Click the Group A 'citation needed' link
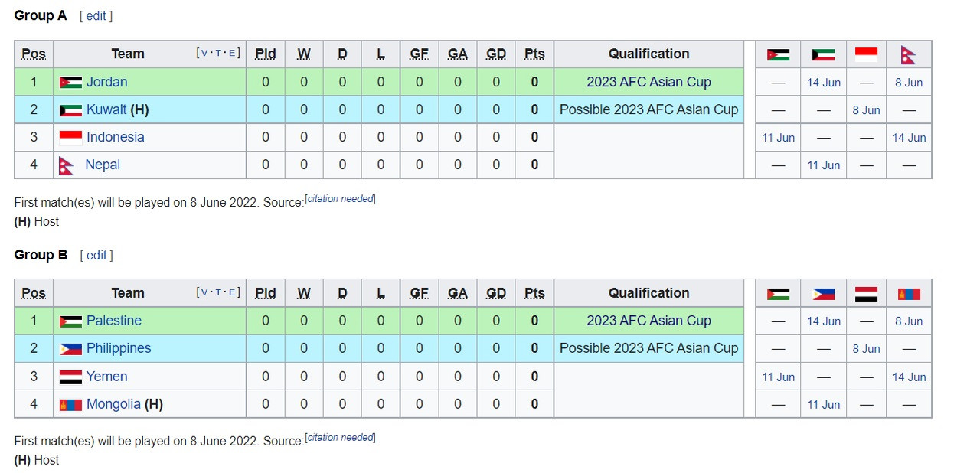Viewport: 980px width, 473px height. point(340,199)
